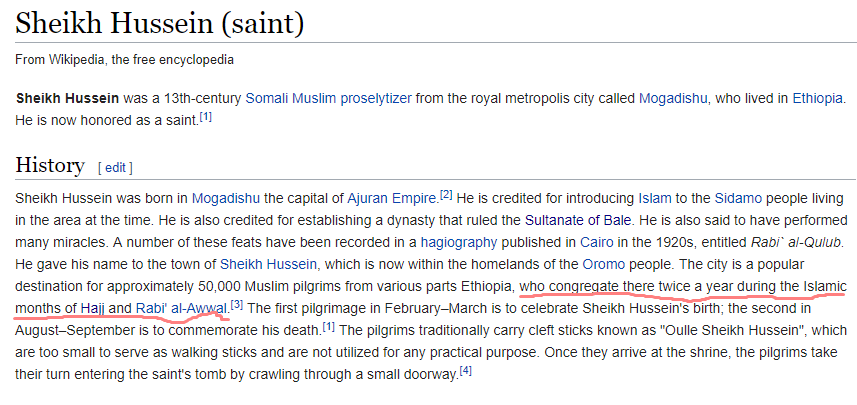The height and width of the screenshot is (405, 857).
Task: Edit the History section
Action: [x=115, y=167]
